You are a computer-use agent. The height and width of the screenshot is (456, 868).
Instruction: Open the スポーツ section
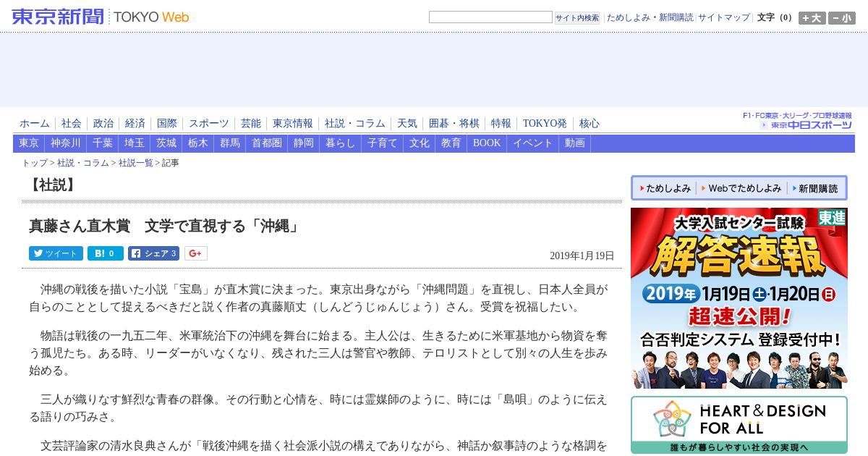click(209, 123)
